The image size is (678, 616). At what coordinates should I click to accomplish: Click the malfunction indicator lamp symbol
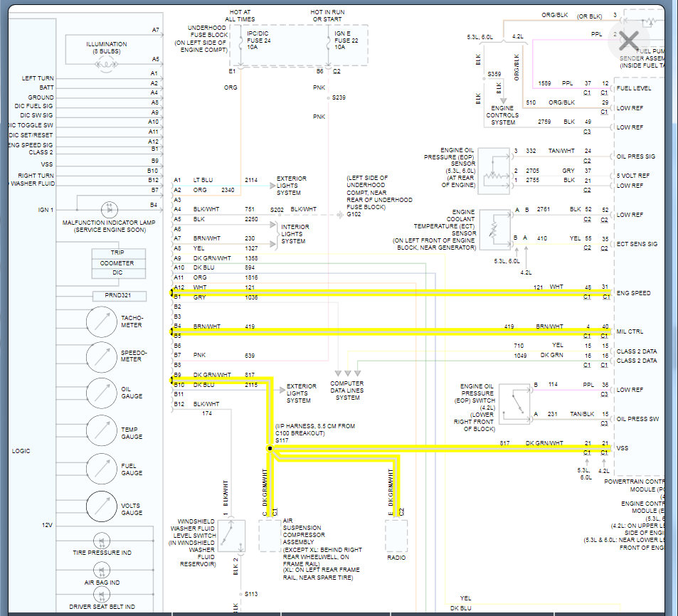(x=109, y=208)
